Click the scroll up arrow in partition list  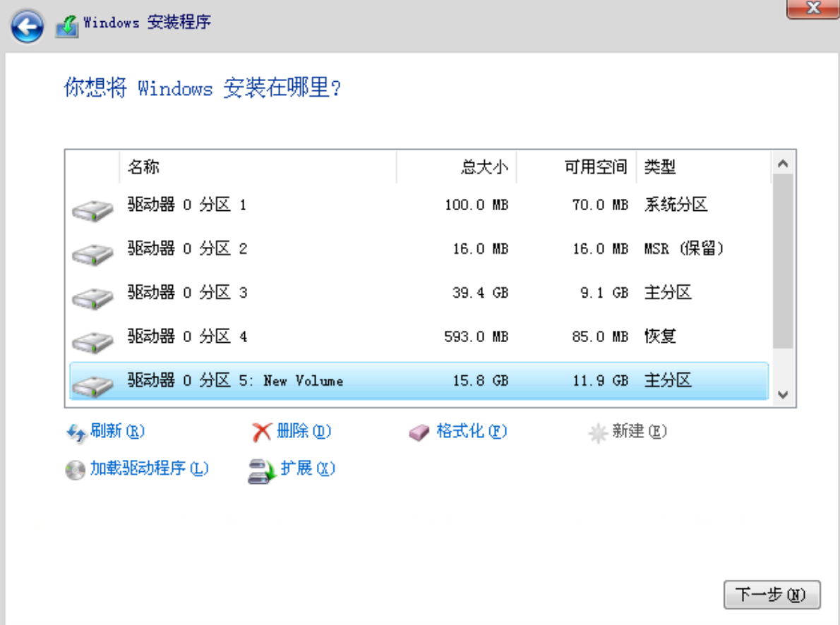782,164
